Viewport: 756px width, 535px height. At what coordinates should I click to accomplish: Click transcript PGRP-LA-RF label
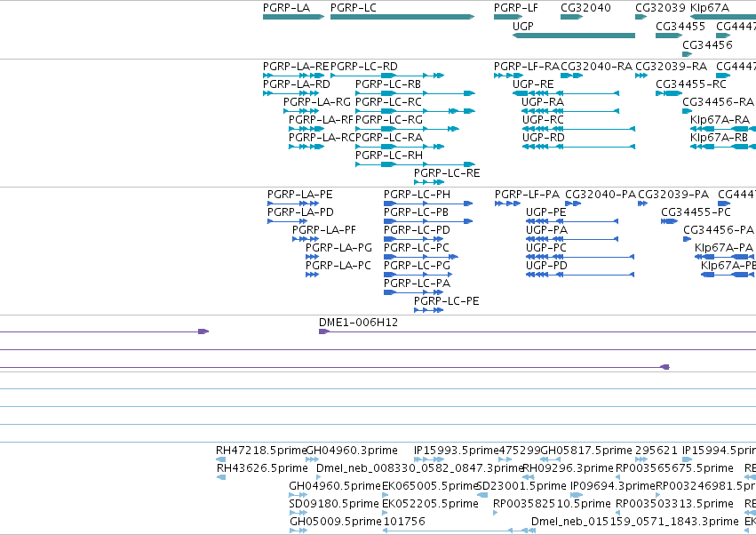(321, 120)
